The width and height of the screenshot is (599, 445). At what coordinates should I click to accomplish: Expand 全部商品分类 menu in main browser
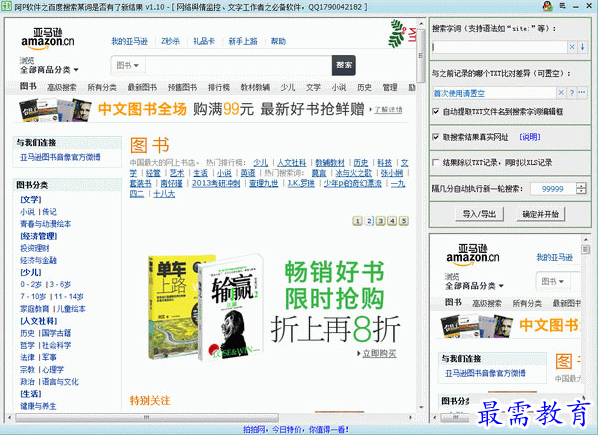(x=49, y=70)
